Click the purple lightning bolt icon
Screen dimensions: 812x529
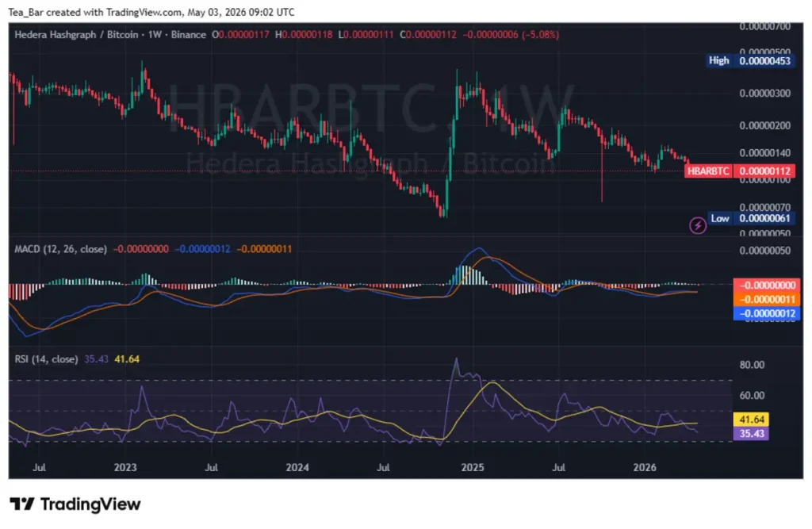(x=698, y=225)
